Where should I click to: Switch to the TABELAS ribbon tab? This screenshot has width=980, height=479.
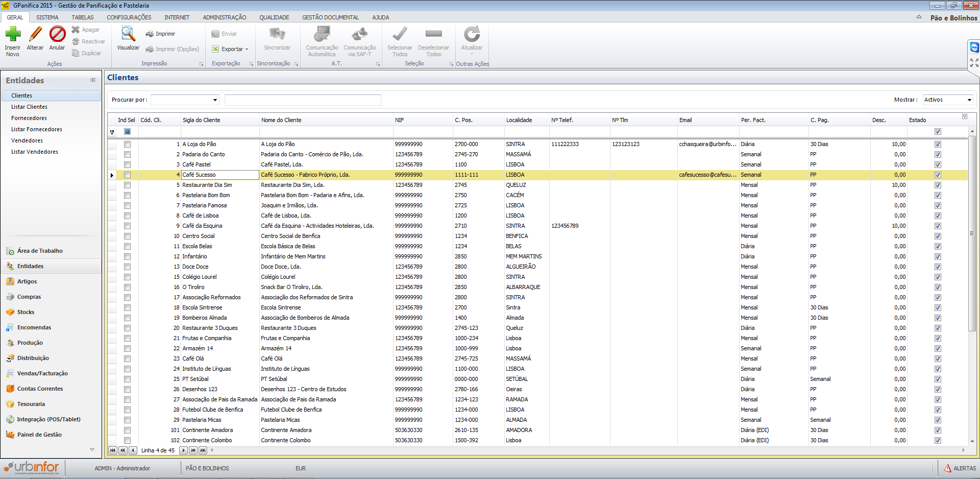click(x=83, y=17)
